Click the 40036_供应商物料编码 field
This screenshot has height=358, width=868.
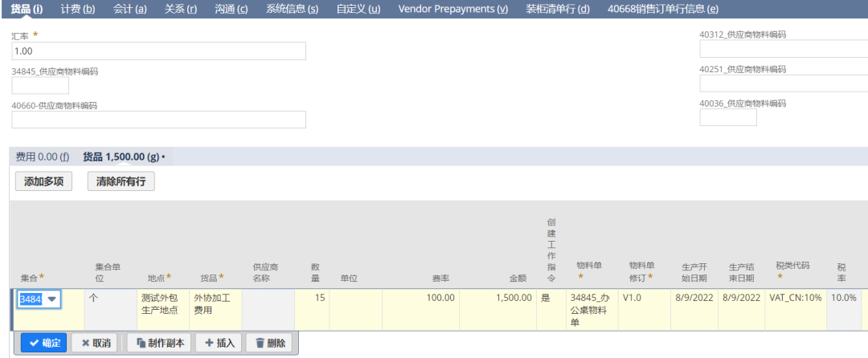[728, 117]
